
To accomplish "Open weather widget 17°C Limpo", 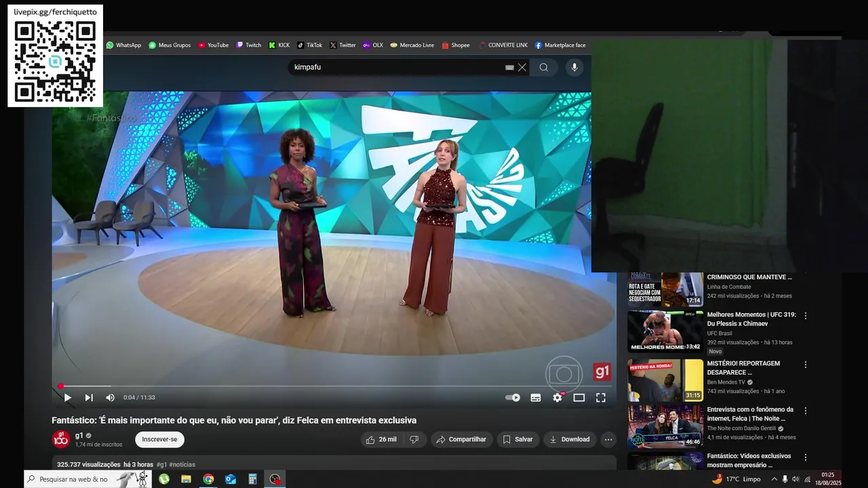I will click(x=736, y=479).
